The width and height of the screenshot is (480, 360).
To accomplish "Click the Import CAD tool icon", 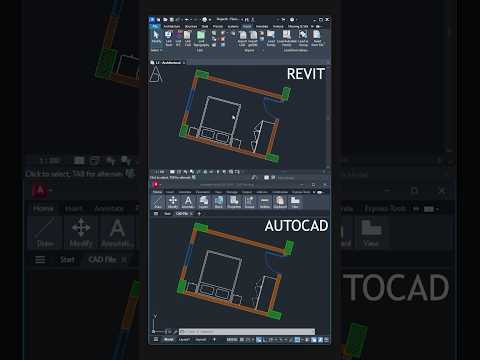I will coord(243,38).
